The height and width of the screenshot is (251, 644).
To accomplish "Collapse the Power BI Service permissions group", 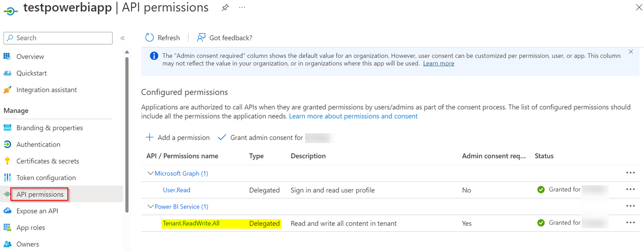I will 150,207.
